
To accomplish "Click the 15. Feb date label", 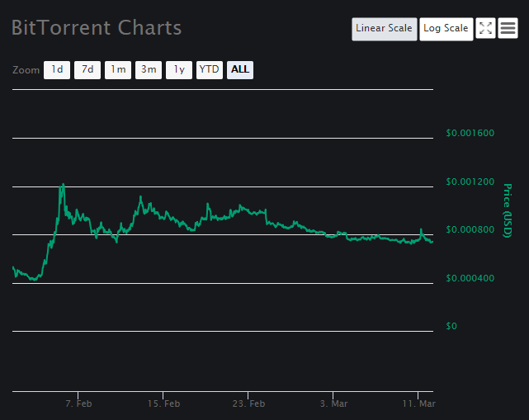I will click(163, 403).
